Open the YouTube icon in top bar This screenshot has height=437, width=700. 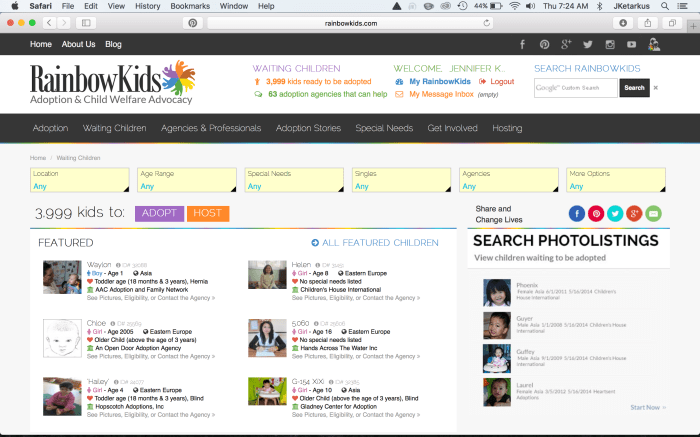(631, 44)
